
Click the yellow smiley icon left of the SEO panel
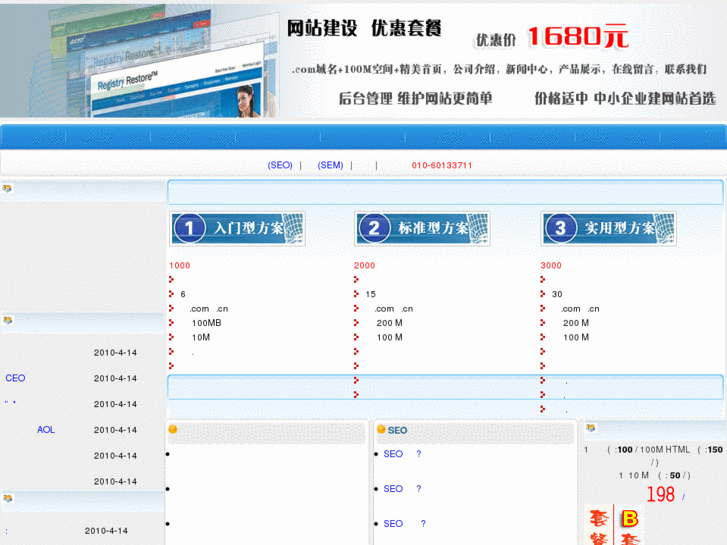tap(173, 430)
